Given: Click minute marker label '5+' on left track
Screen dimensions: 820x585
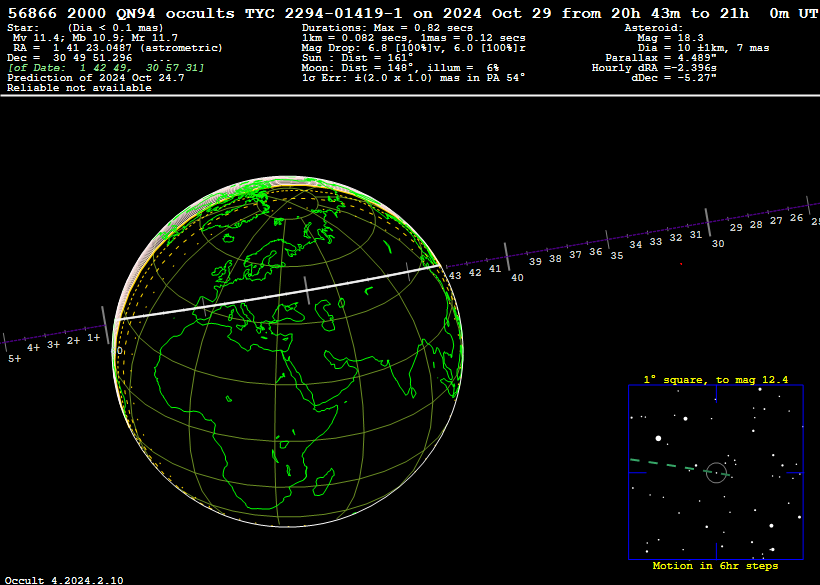Looking at the screenshot, I should pyautogui.click(x=15, y=359).
